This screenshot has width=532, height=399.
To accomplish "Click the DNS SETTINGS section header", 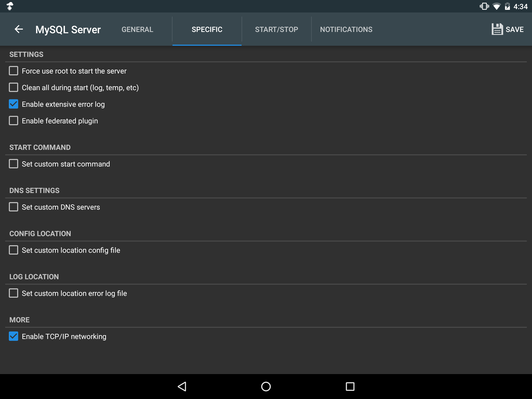I will tap(35, 190).
